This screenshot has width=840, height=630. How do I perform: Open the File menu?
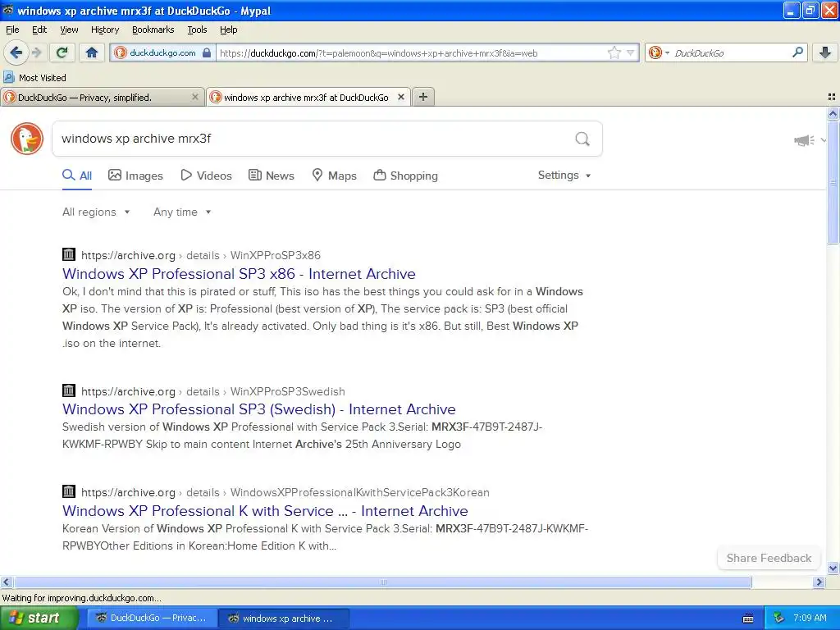(12, 30)
